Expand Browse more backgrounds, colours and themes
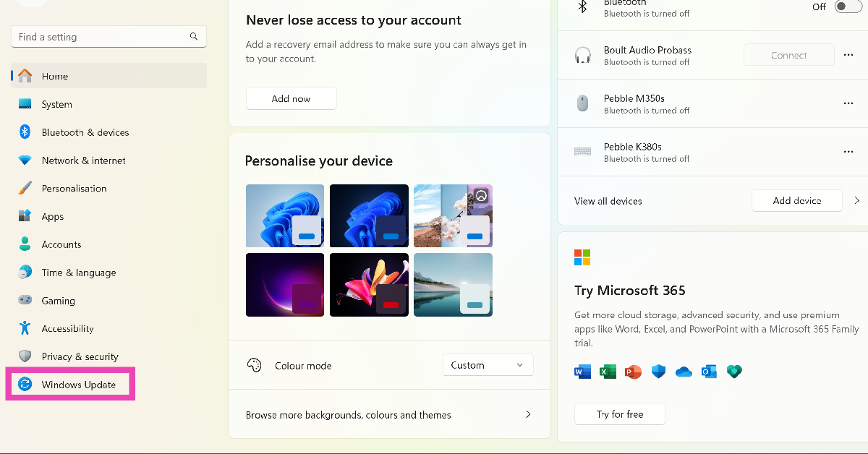This screenshot has width=868, height=454. [x=389, y=414]
